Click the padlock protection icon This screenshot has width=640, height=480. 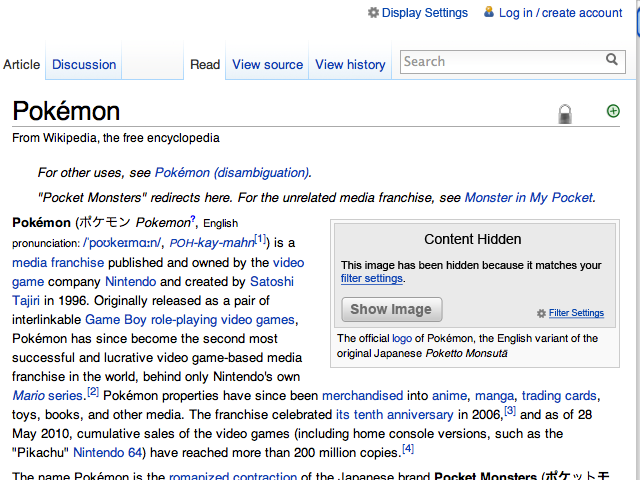pyautogui.click(x=565, y=114)
